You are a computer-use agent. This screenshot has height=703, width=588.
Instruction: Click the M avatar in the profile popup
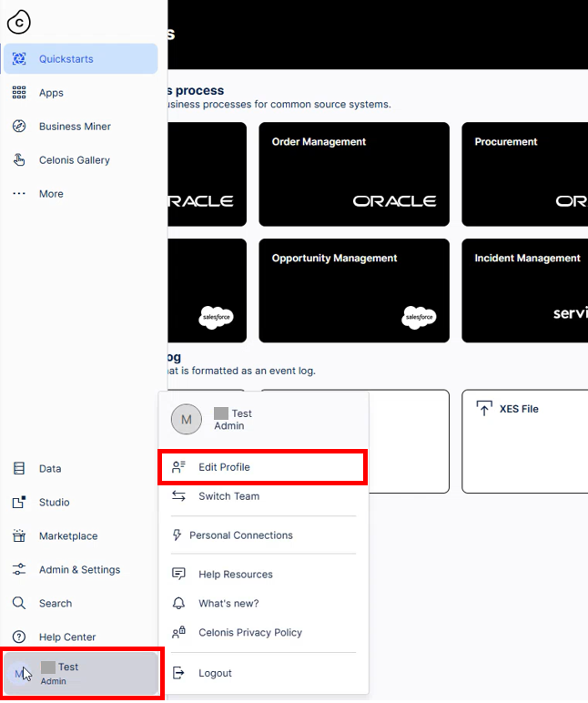point(186,419)
